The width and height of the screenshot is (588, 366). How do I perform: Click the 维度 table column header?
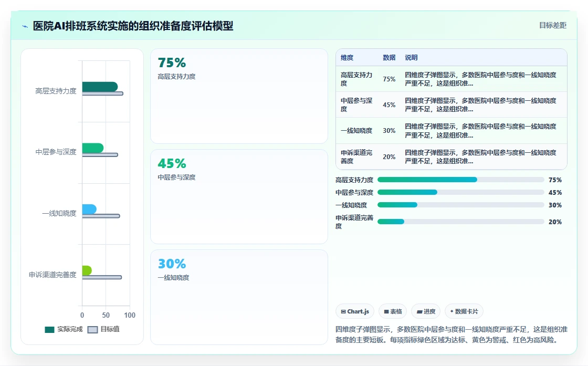point(347,57)
